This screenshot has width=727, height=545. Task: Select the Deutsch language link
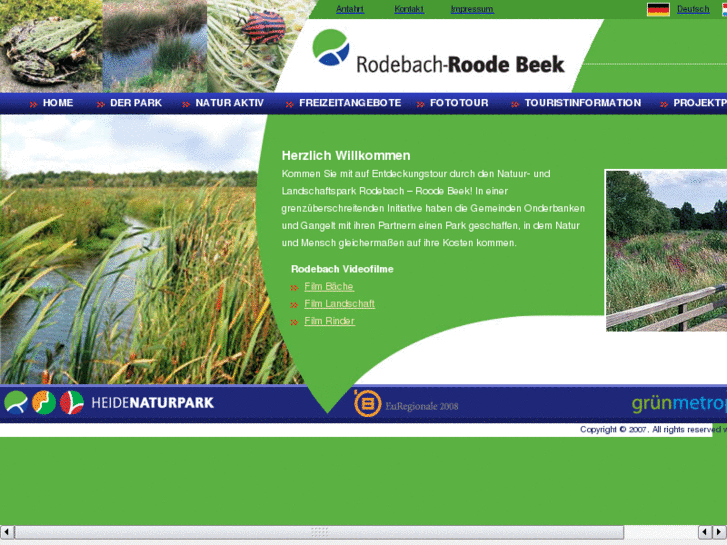tap(693, 9)
